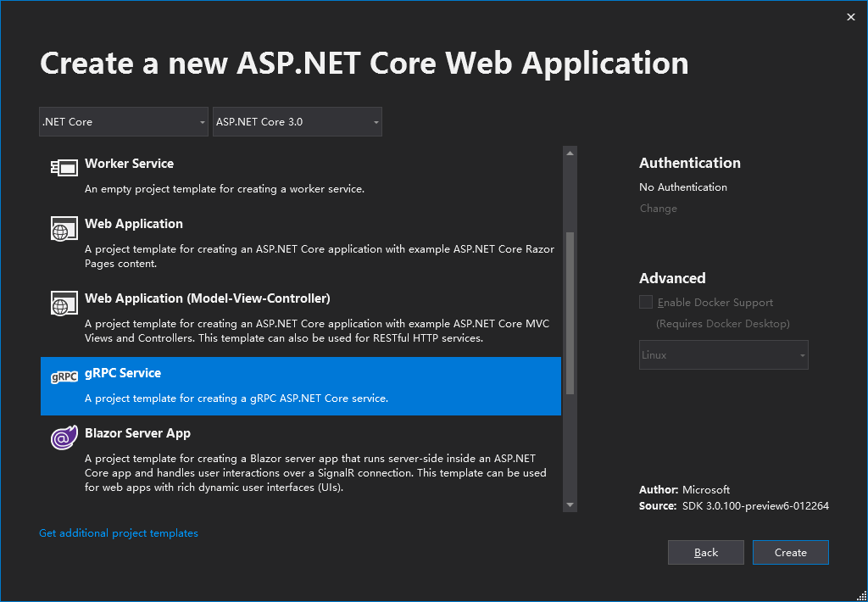Image resolution: width=868 pixels, height=602 pixels.
Task: Click Change under Authentication
Action: 658,208
